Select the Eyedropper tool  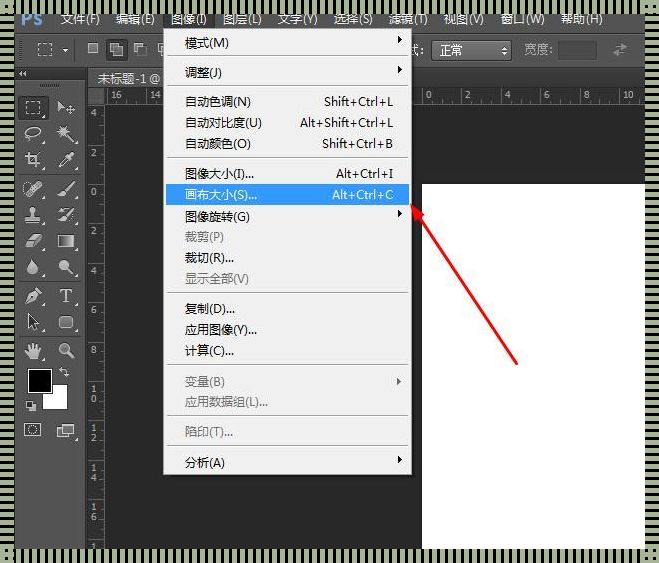[66, 160]
